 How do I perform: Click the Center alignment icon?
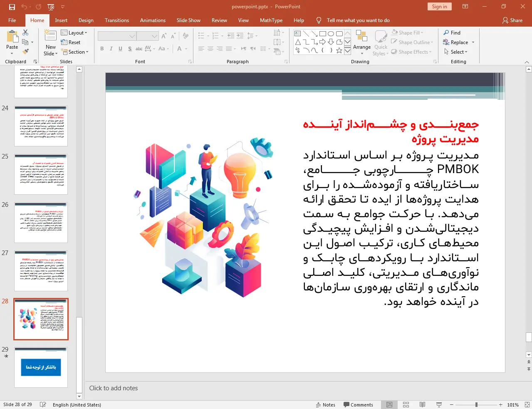click(x=210, y=49)
